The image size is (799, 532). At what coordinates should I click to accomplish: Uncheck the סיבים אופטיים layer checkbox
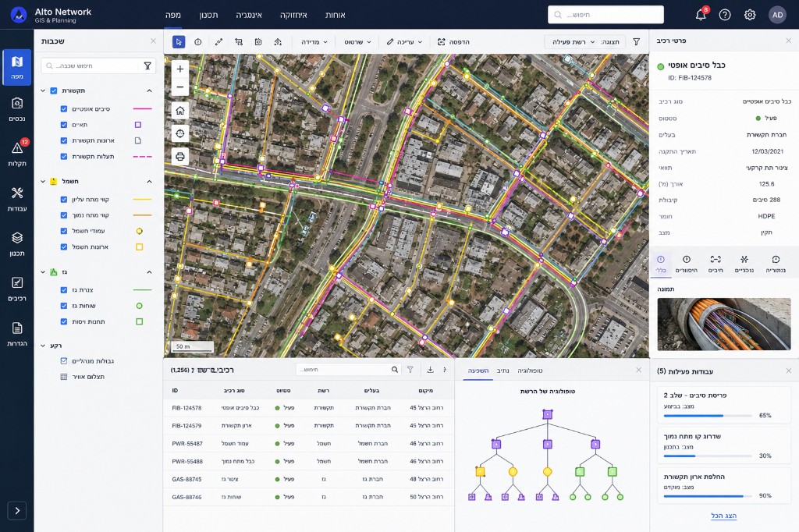tap(64, 108)
